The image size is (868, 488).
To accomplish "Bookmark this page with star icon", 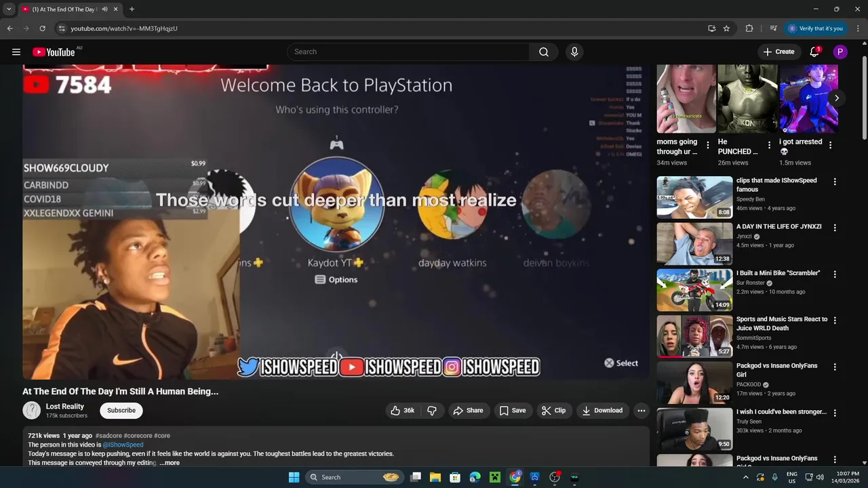I will coord(726,28).
